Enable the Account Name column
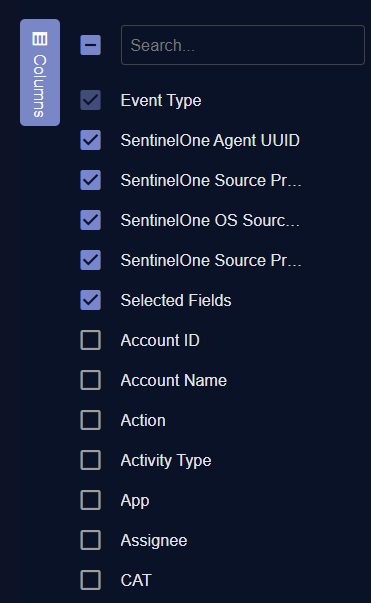 [x=91, y=380]
